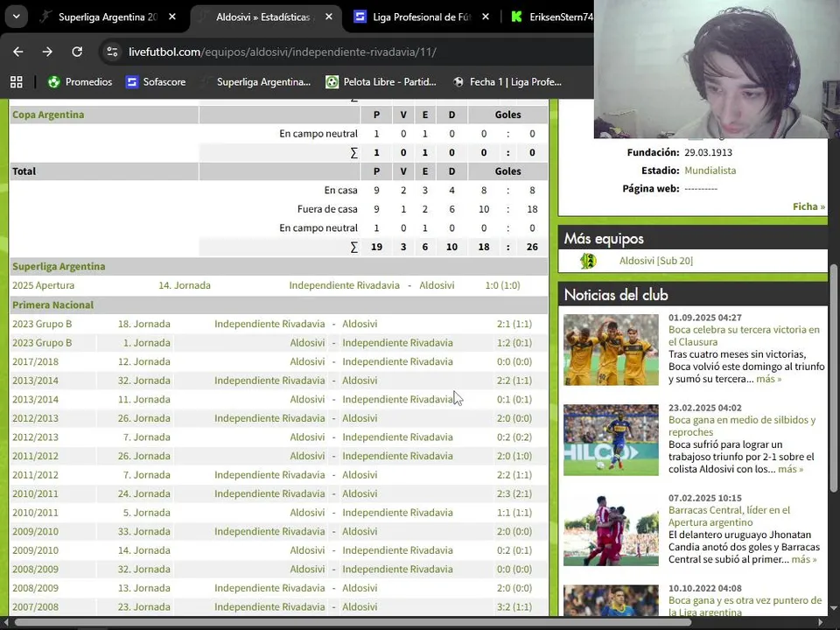Open the Pelota Libre bookmark

381,82
